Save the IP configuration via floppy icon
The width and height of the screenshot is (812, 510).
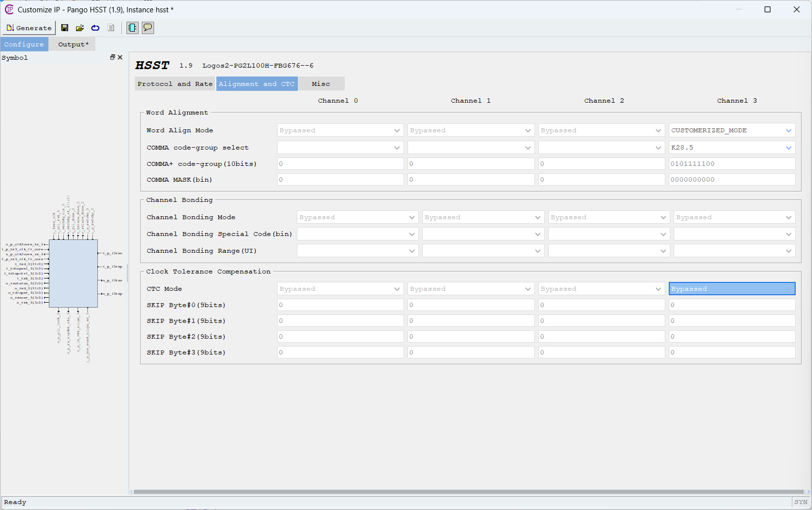(x=65, y=28)
